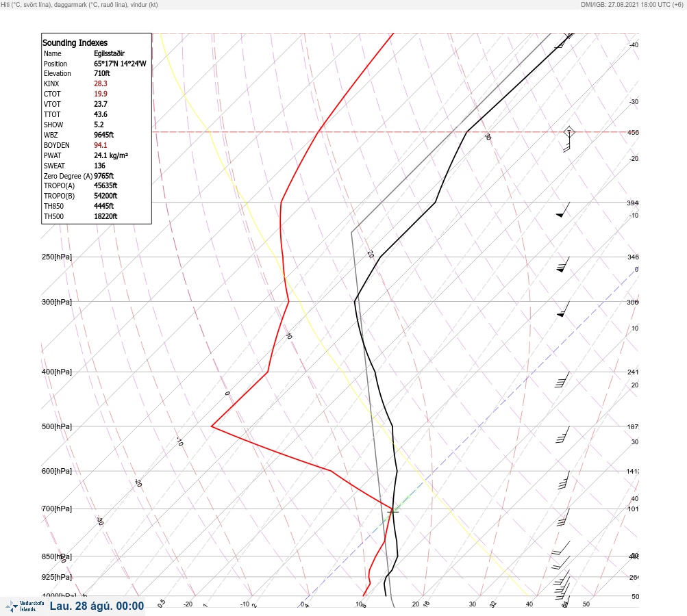Click the model run text 'DMI/IGB: 27.08.2021 18:00 UTC (+6)'
The height and width of the screenshot is (616, 687).
pyautogui.click(x=632, y=5)
